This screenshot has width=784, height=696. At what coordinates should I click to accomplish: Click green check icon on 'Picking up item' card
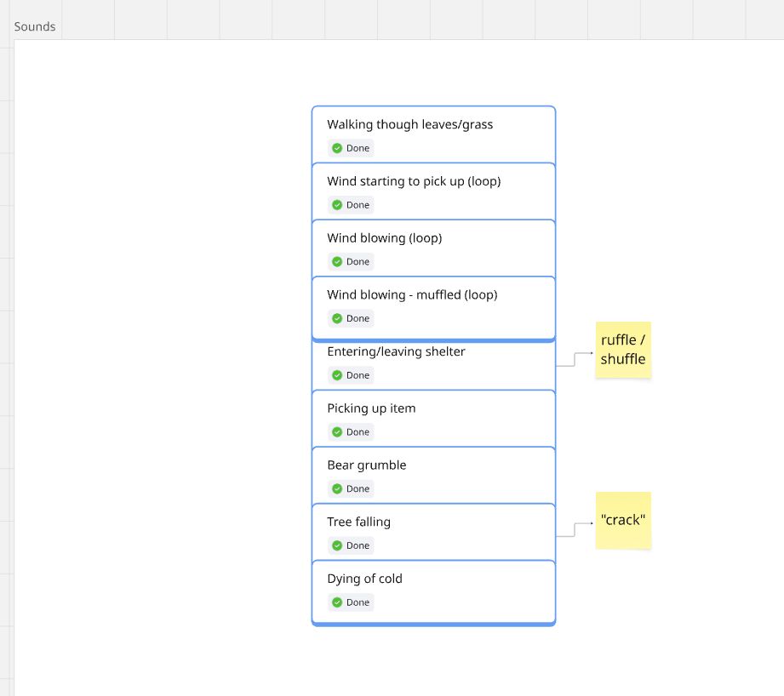337,432
